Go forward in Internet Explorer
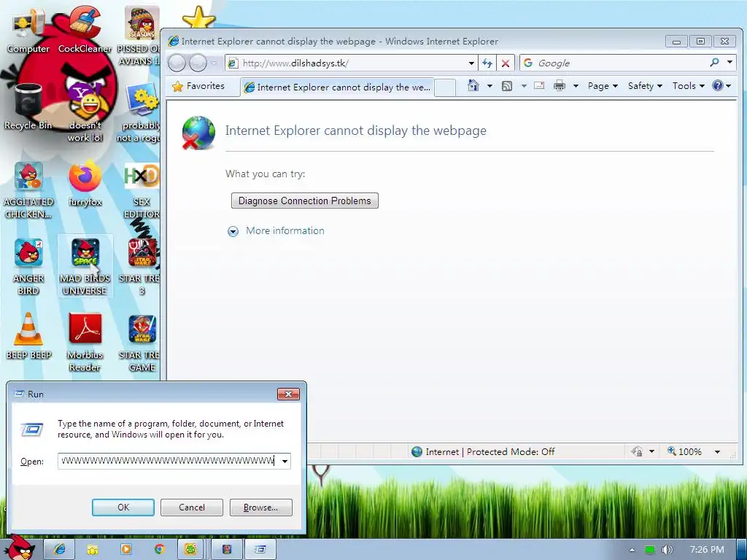747x560 pixels. [198, 63]
